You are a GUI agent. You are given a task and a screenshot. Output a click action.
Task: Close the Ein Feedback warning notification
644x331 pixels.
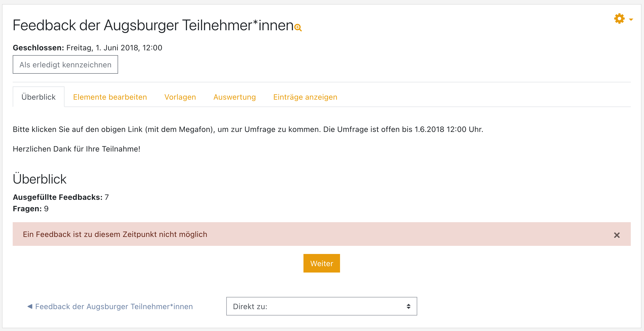(x=617, y=235)
